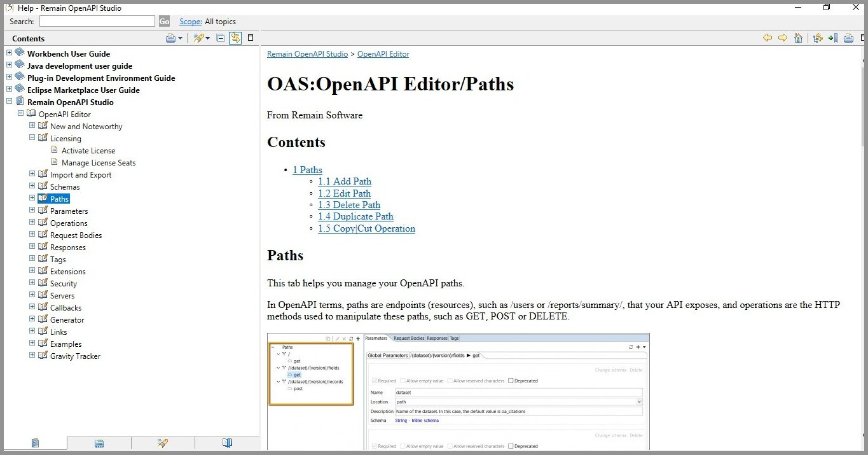Click the Examples topic icon
868x455 pixels.
tap(43, 344)
